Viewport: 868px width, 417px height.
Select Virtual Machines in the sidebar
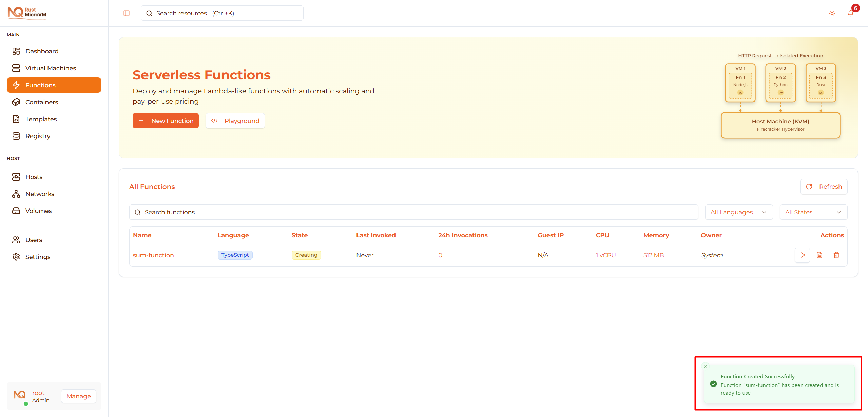tap(51, 68)
